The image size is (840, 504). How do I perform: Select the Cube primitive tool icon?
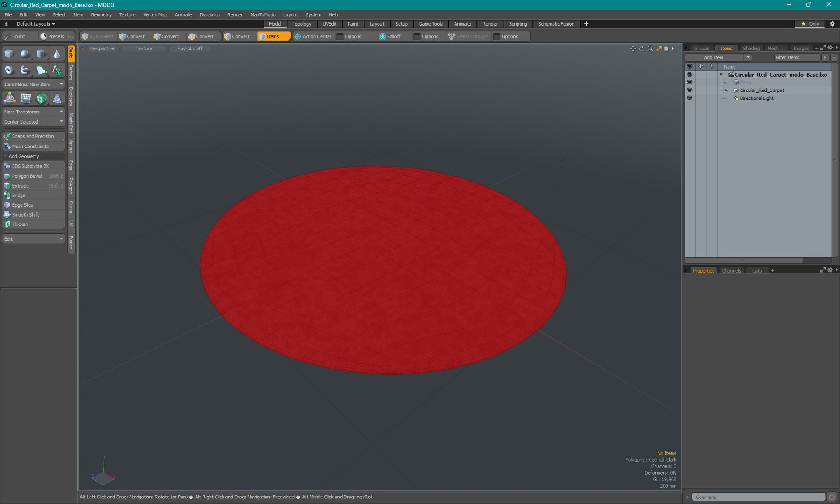pyautogui.click(x=9, y=54)
